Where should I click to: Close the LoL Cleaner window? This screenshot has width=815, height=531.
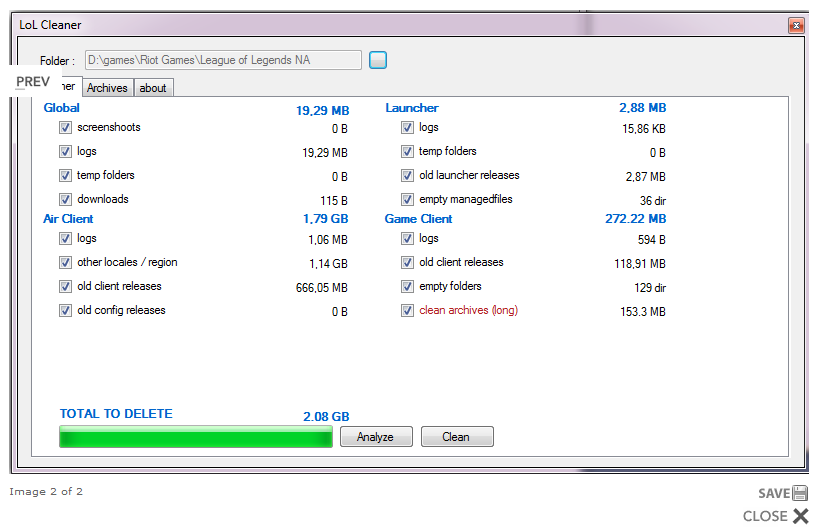(796, 25)
